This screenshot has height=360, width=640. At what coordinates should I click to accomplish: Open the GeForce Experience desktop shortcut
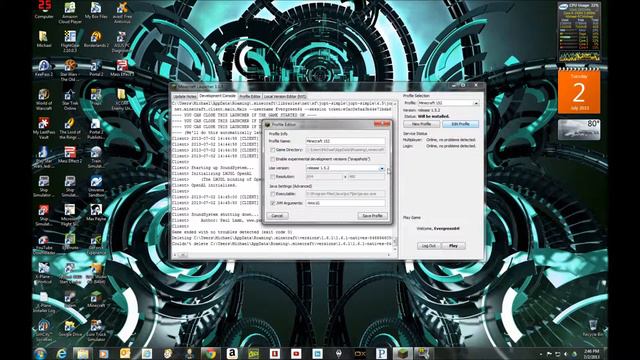(x=96, y=244)
